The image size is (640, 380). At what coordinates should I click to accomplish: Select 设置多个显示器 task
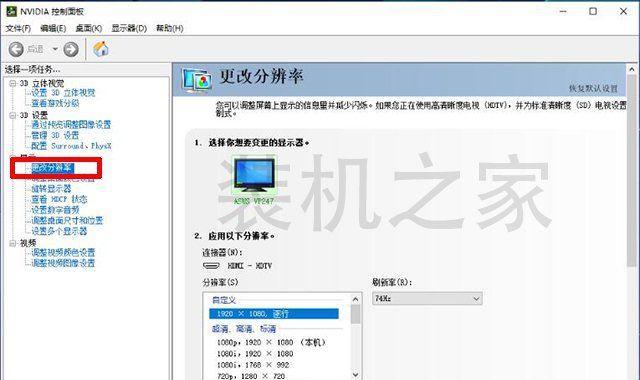pyautogui.click(x=59, y=231)
